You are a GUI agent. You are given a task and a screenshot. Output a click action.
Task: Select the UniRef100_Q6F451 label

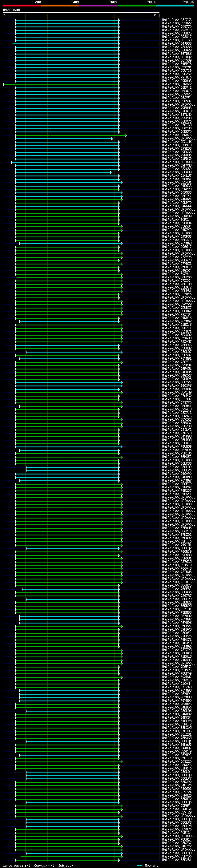[177, 369]
